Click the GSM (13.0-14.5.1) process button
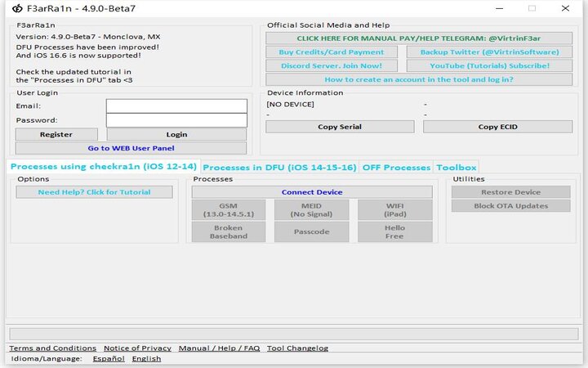This screenshot has width=588, height=368. [x=229, y=210]
